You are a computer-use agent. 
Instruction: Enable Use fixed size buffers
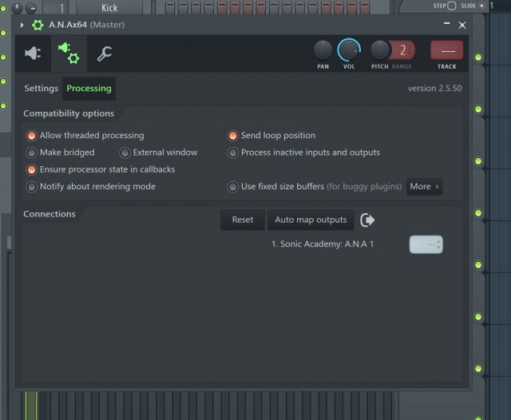315,186
